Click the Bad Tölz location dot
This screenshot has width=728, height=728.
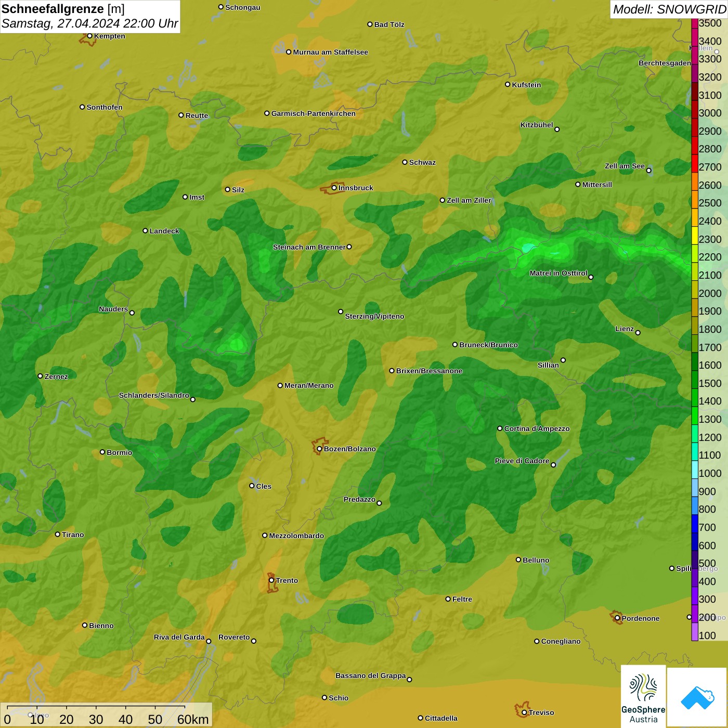tap(370, 24)
